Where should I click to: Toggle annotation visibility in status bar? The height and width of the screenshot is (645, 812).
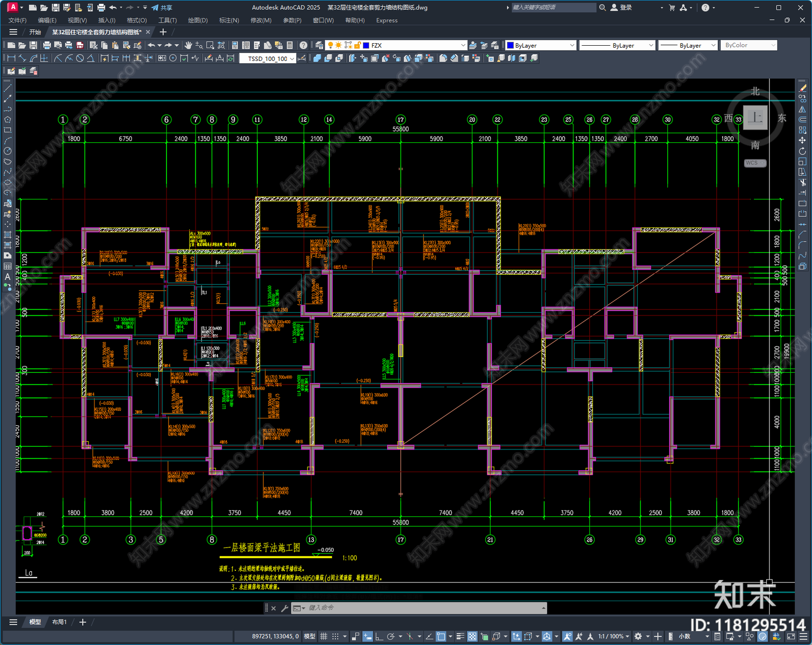pyautogui.click(x=567, y=636)
